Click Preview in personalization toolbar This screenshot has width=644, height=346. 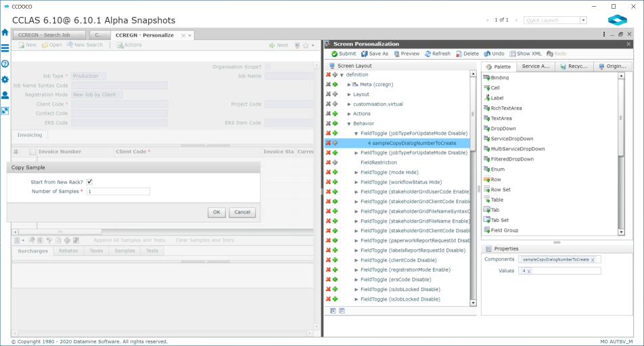point(407,54)
